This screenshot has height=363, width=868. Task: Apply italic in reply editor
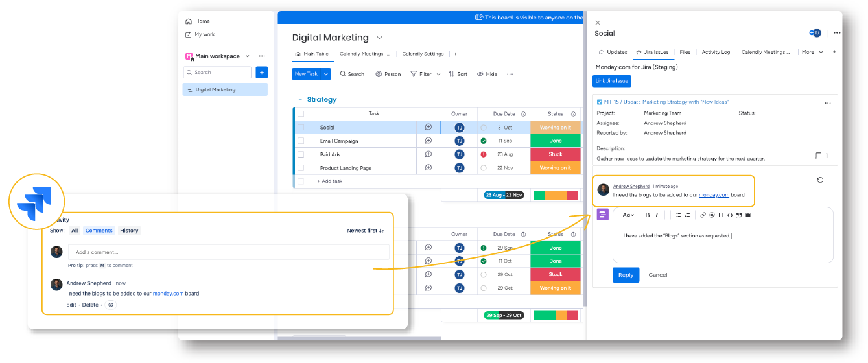click(x=657, y=215)
